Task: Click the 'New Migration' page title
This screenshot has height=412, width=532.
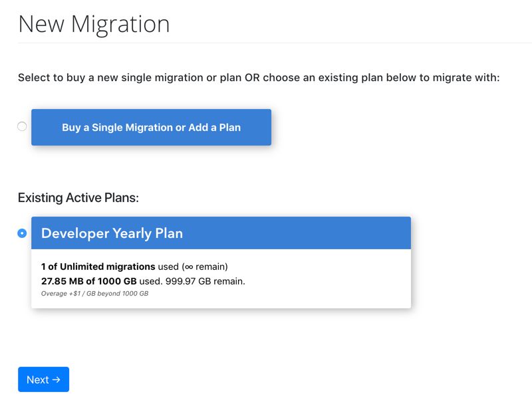Action: coord(94,25)
